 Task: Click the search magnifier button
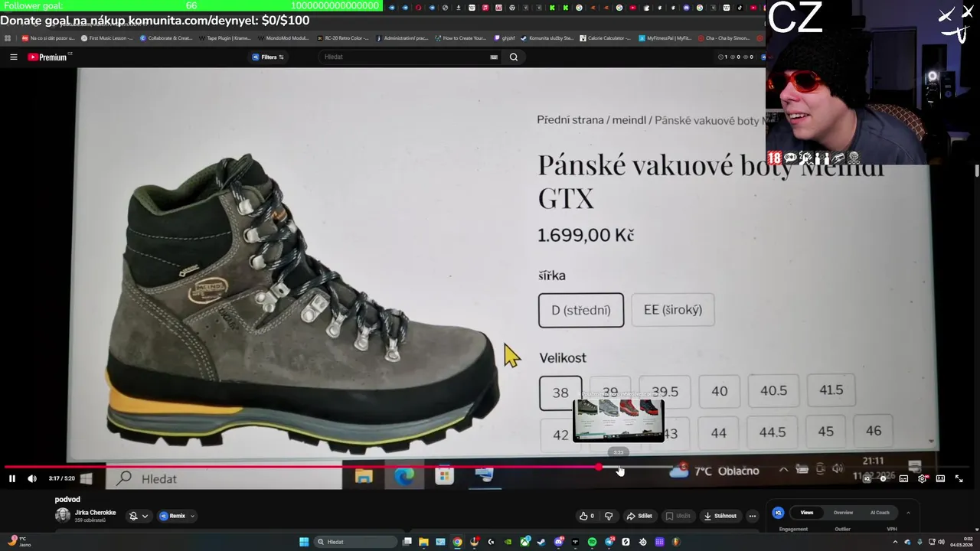point(514,57)
